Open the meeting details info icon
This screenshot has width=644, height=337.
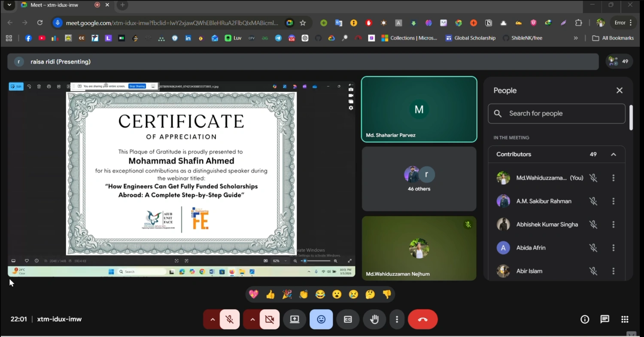tap(585, 319)
